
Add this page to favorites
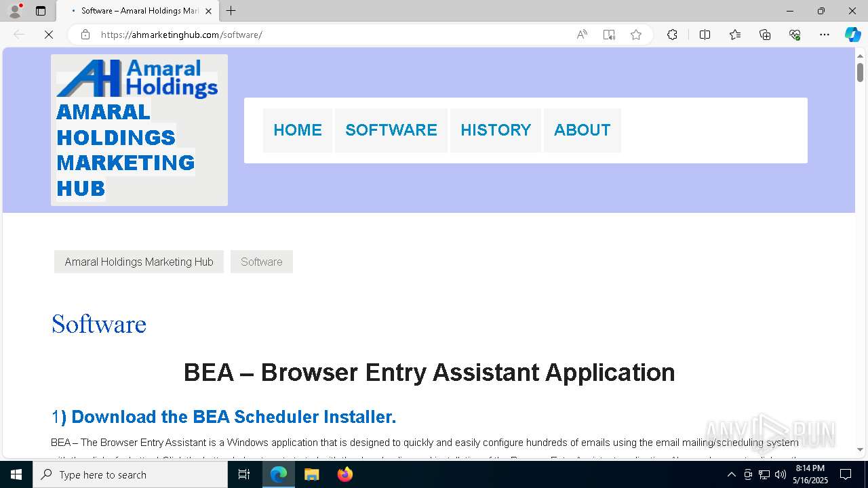(636, 35)
